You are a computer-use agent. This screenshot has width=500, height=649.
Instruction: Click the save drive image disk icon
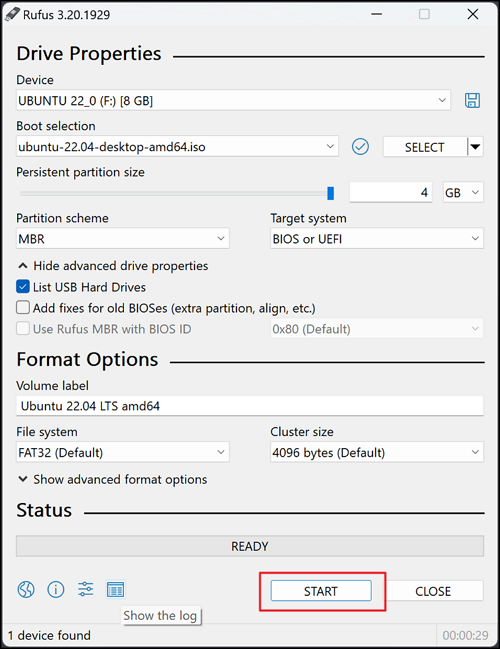point(472,100)
